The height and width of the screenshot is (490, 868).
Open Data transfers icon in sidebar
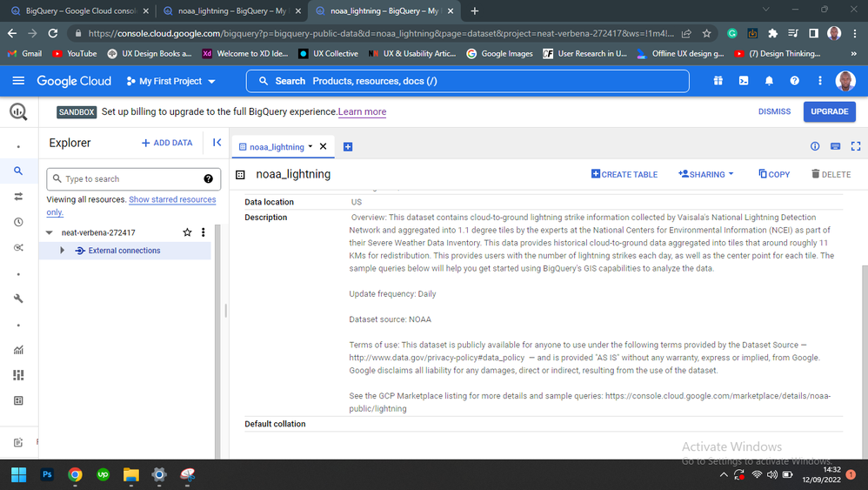18,197
